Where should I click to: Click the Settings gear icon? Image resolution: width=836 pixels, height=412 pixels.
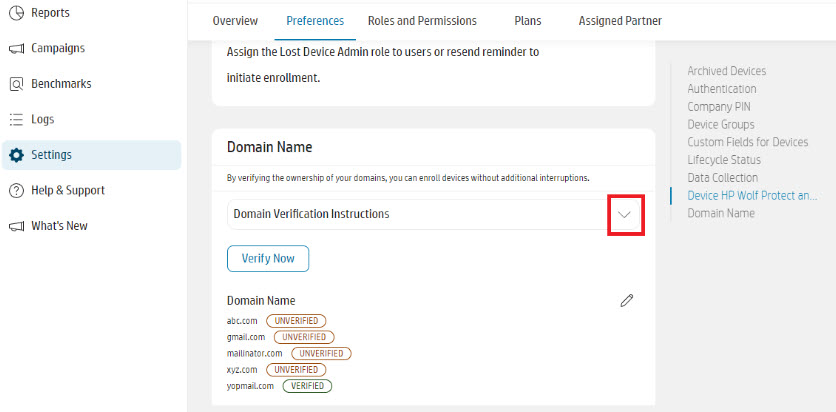point(16,155)
